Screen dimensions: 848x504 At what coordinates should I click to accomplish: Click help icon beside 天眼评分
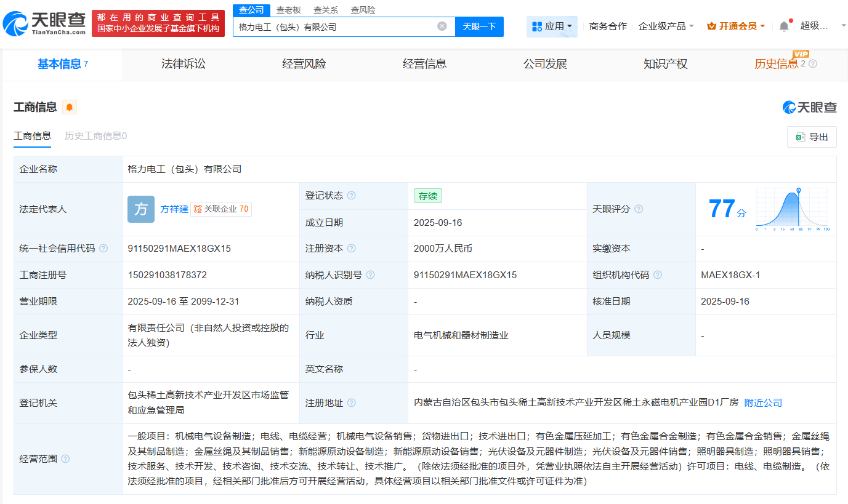tap(639, 209)
